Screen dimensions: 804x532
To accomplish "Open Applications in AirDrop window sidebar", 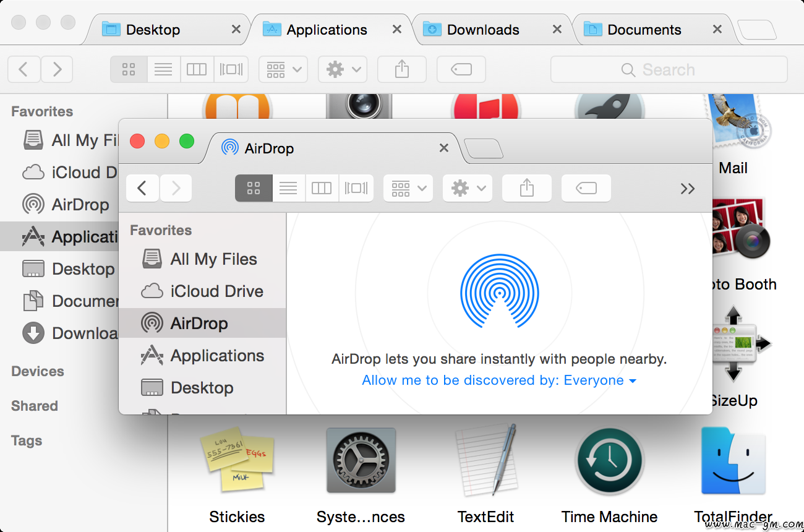I will pyautogui.click(x=202, y=356).
